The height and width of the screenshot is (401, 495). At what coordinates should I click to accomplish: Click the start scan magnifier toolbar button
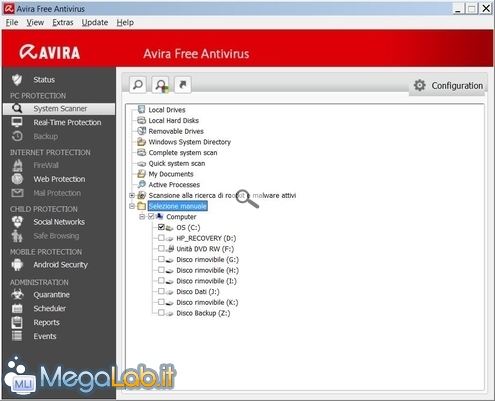(138, 85)
